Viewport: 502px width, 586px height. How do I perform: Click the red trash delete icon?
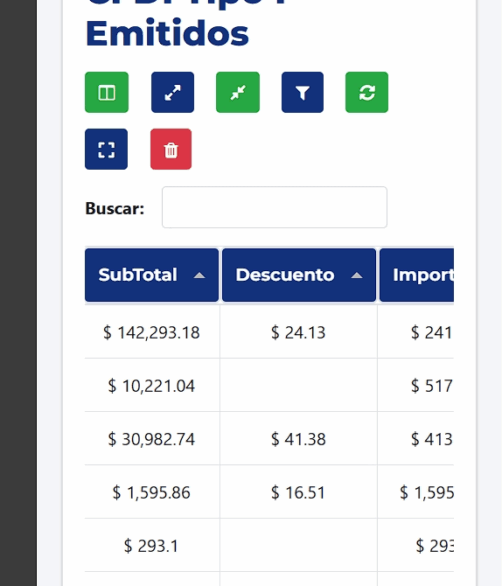[171, 149]
